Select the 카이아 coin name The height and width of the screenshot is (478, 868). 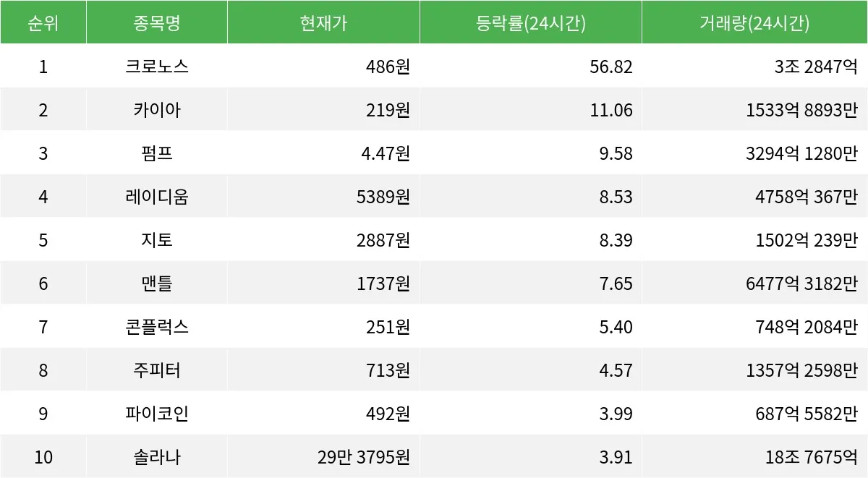pos(157,110)
